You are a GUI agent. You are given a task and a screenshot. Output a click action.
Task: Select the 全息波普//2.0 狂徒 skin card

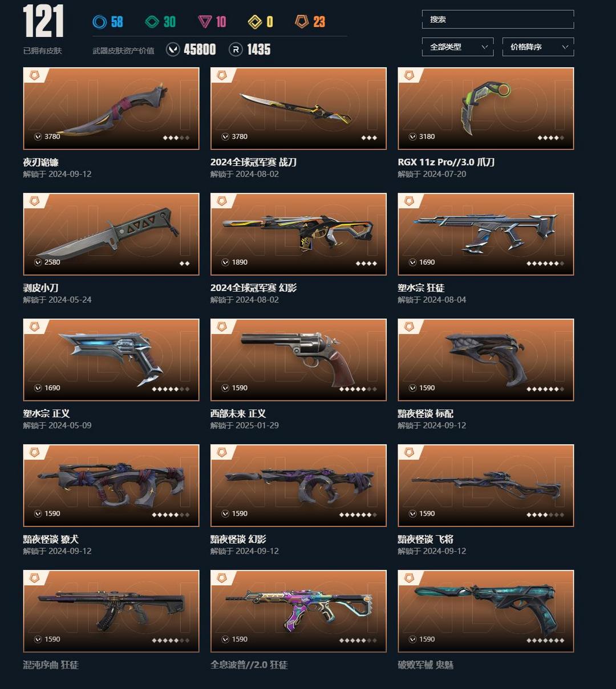click(x=298, y=611)
